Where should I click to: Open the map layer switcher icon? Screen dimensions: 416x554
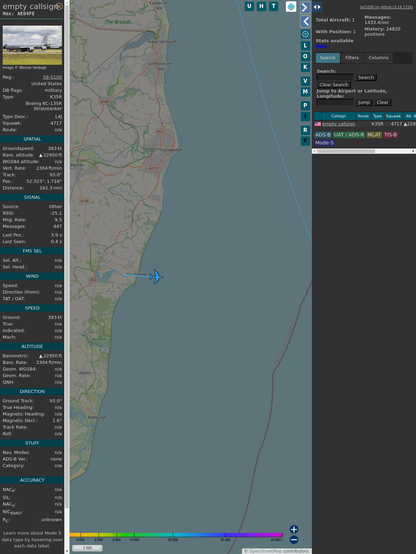[291, 6]
